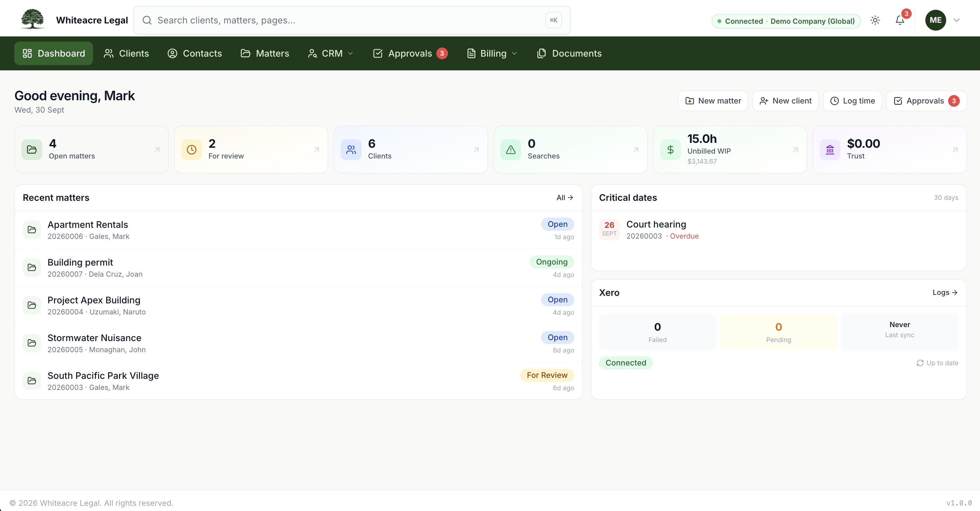Open the Apartment Rentals matter
The image size is (980, 511).
(298, 230)
